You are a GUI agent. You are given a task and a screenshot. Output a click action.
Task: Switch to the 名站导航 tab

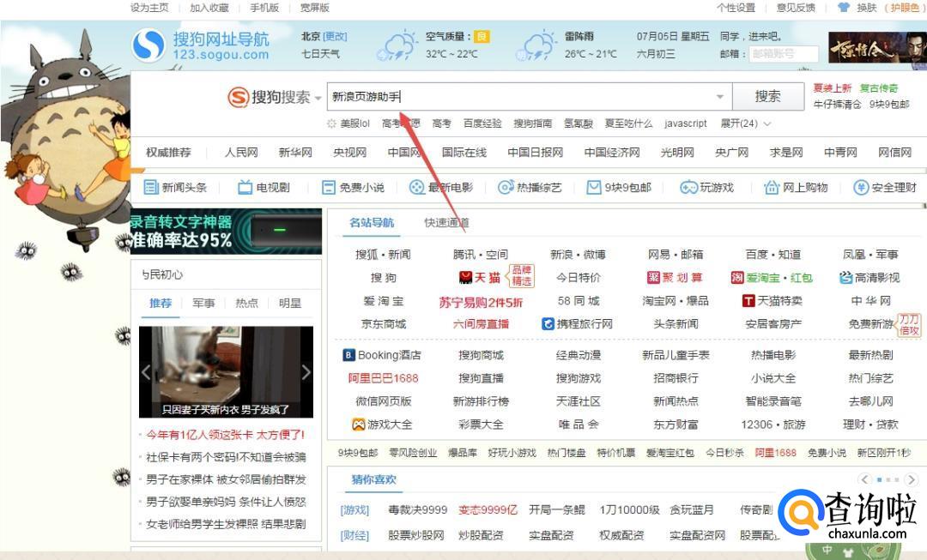(x=372, y=223)
